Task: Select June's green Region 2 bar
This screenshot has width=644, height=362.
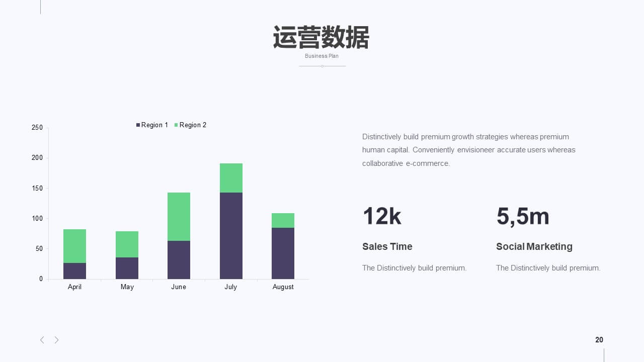Action: click(179, 217)
